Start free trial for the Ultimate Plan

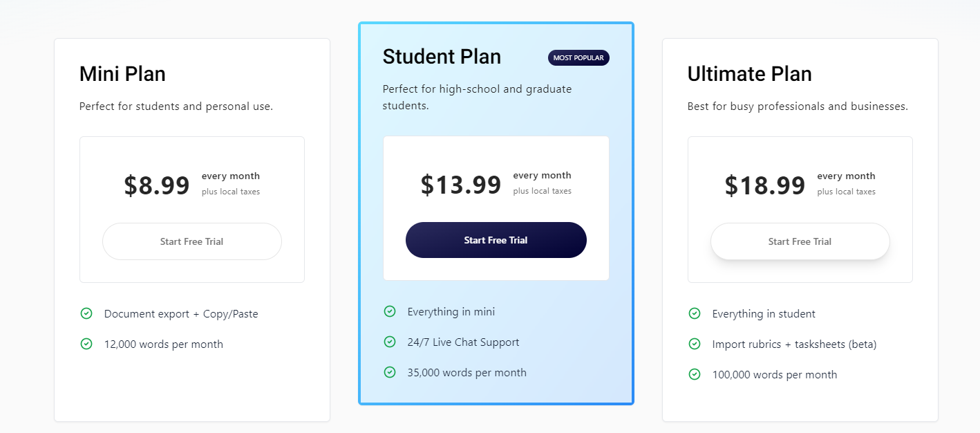[x=800, y=241]
